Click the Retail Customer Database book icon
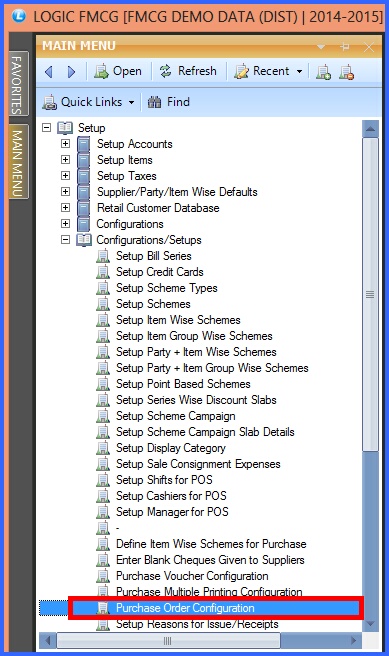389x656 pixels. coord(84,208)
